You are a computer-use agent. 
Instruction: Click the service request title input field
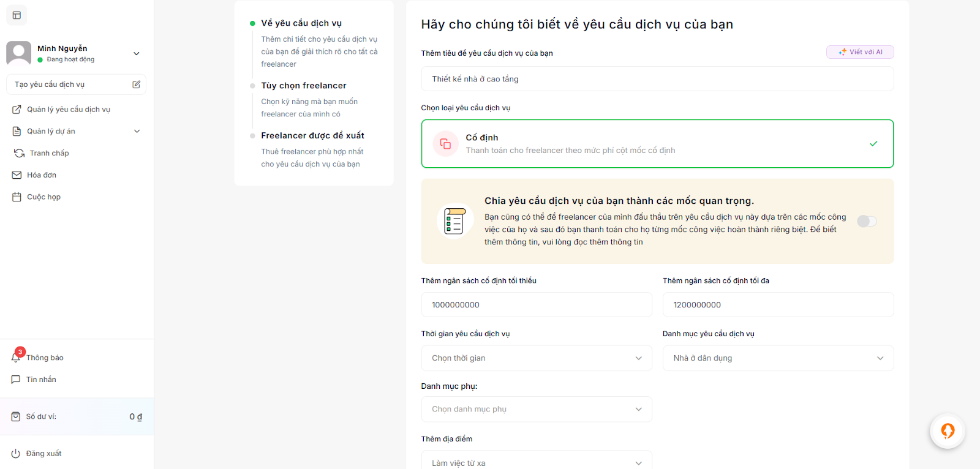(657, 79)
